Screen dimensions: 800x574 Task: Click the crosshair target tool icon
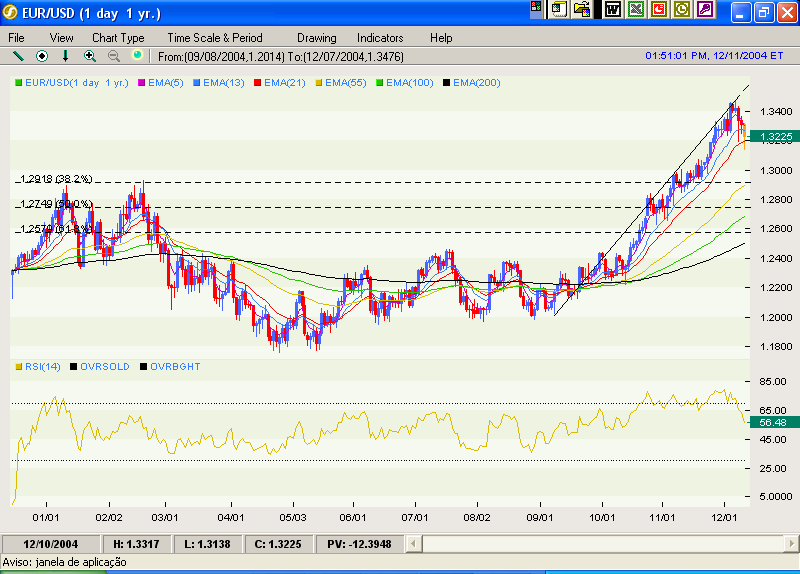(42, 56)
